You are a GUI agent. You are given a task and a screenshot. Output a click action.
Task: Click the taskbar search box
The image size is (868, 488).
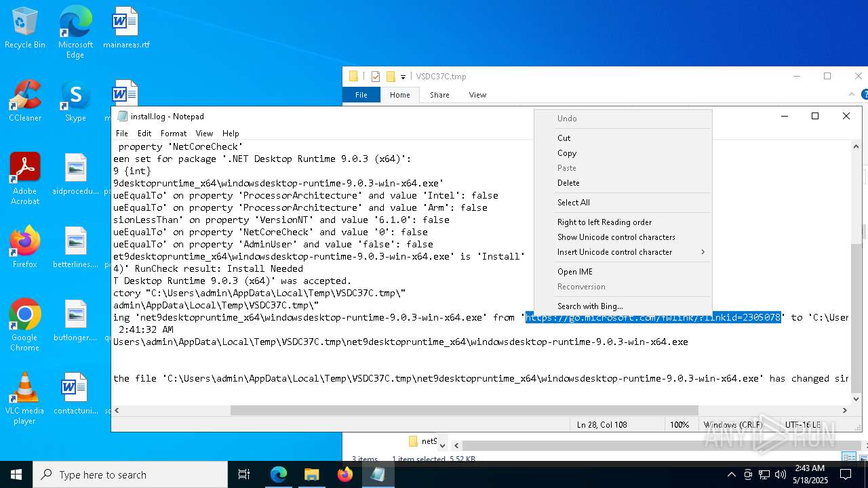tap(130, 474)
